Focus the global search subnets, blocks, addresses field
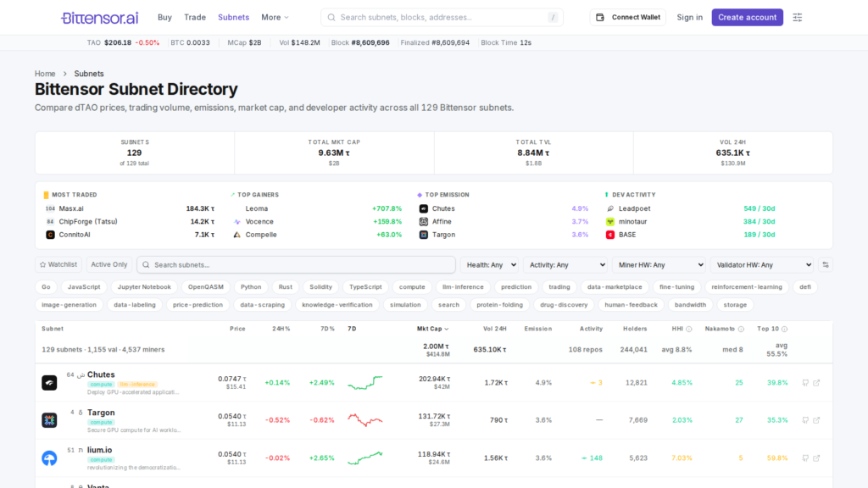Viewport: 868px width, 488px height. tap(442, 17)
